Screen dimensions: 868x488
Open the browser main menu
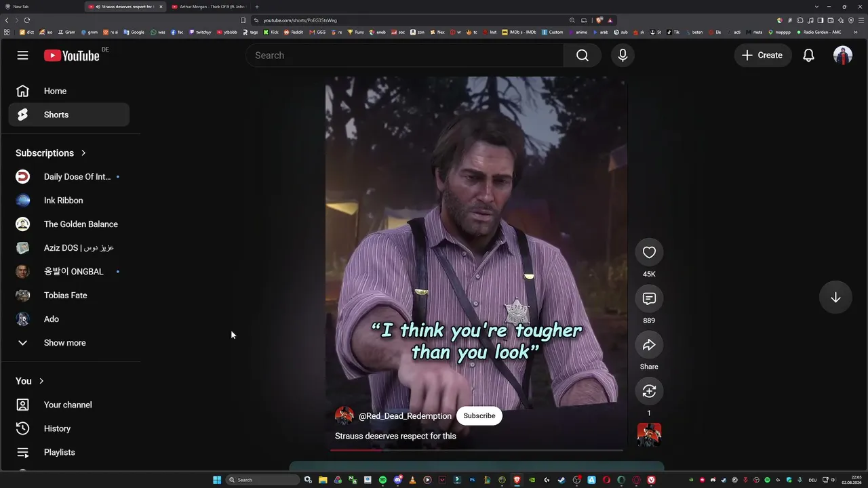click(x=861, y=20)
